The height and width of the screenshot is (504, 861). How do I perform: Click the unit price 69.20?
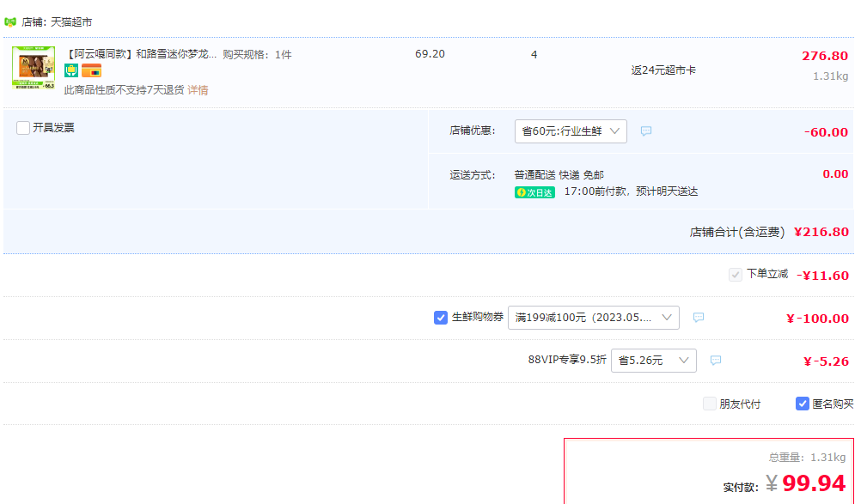click(x=430, y=54)
